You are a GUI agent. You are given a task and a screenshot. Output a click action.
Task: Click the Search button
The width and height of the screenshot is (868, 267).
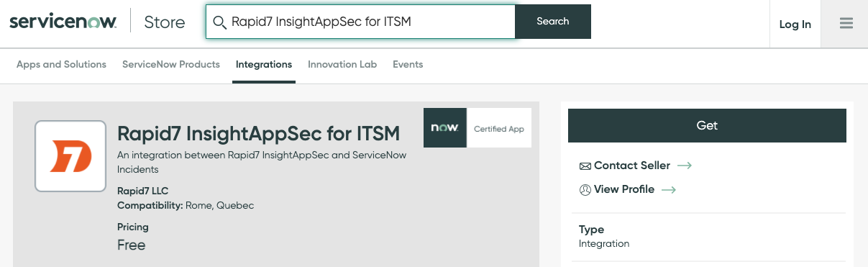coord(553,22)
